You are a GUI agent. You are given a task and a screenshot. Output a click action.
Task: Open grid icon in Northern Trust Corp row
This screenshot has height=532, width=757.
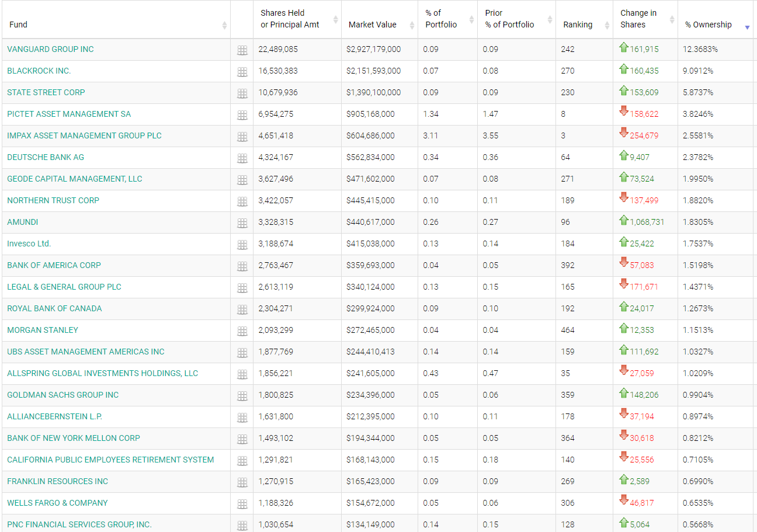(242, 201)
